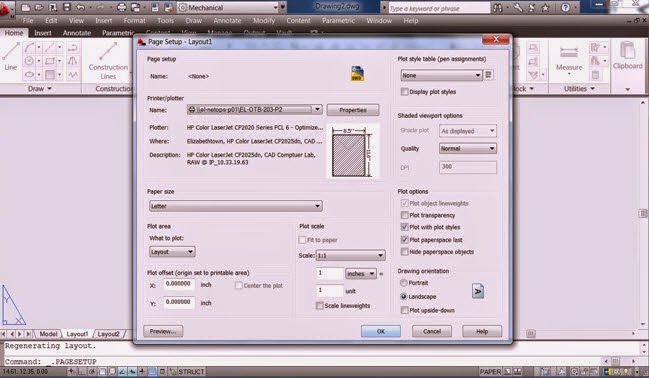The image size is (649, 378).
Task: Click the plot style table editor icon
Action: [x=489, y=75]
